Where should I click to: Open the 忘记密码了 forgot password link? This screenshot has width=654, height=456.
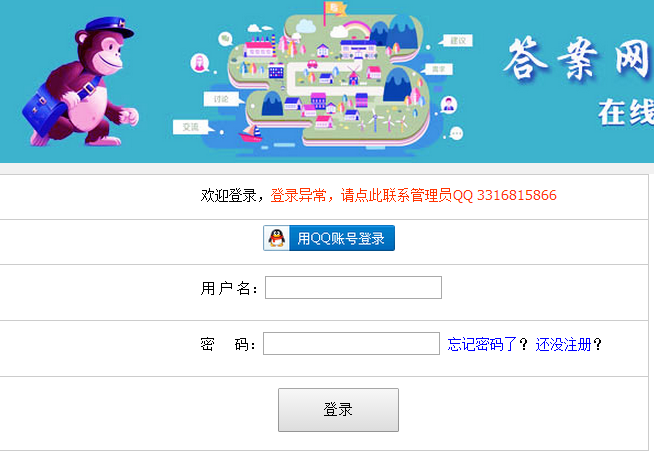tap(482, 345)
